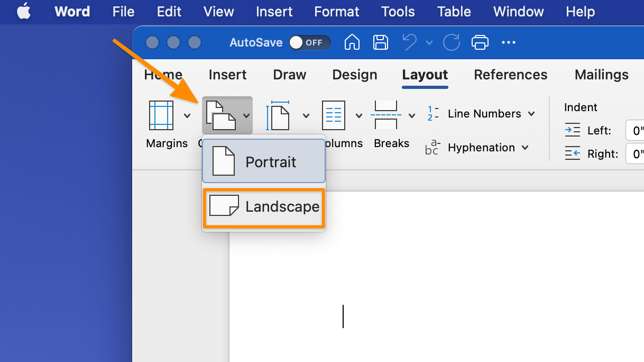The height and width of the screenshot is (362, 644).
Task: Open the Word application menu
Action: [72, 12]
